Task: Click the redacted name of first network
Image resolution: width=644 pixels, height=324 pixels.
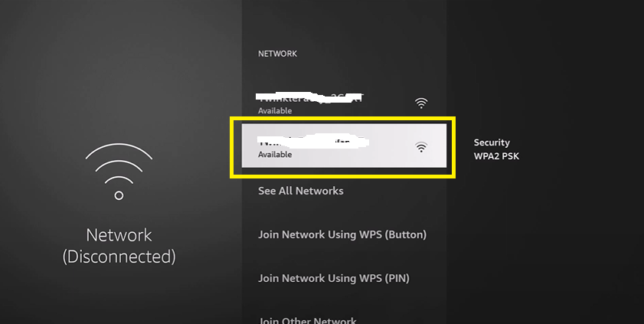Action: [310, 98]
